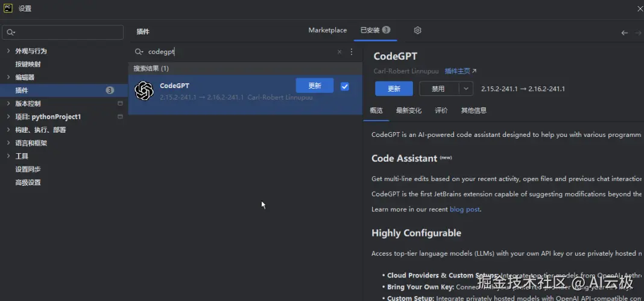
Task: Click the PyCharm logo in title bar
Action: tap(8, 8)
